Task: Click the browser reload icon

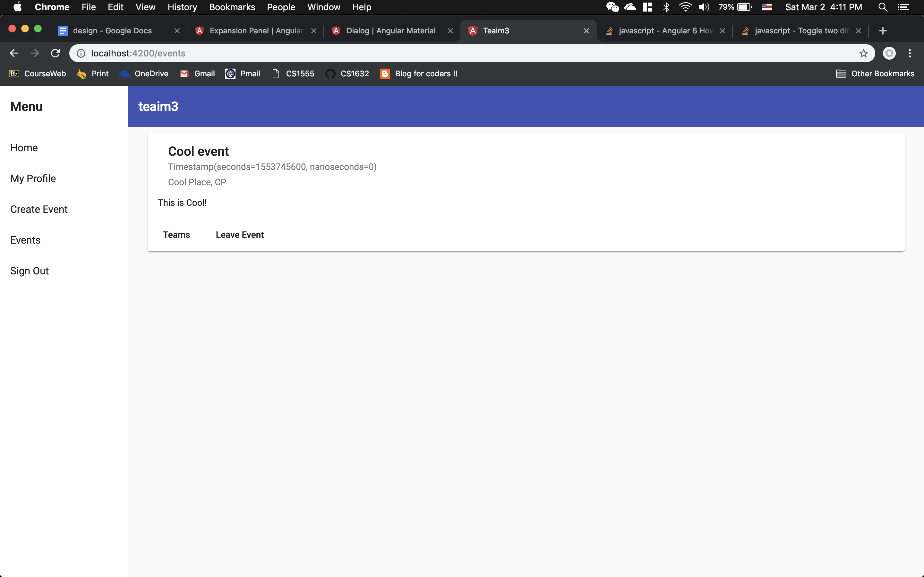Action: pyautogui.click(x=56, y=53)
